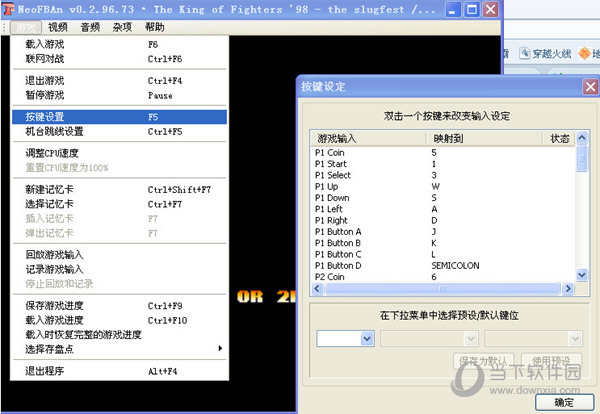Select 退出游戏 menu entry
Screen dimensions: 600x414
tap(119, 81)
